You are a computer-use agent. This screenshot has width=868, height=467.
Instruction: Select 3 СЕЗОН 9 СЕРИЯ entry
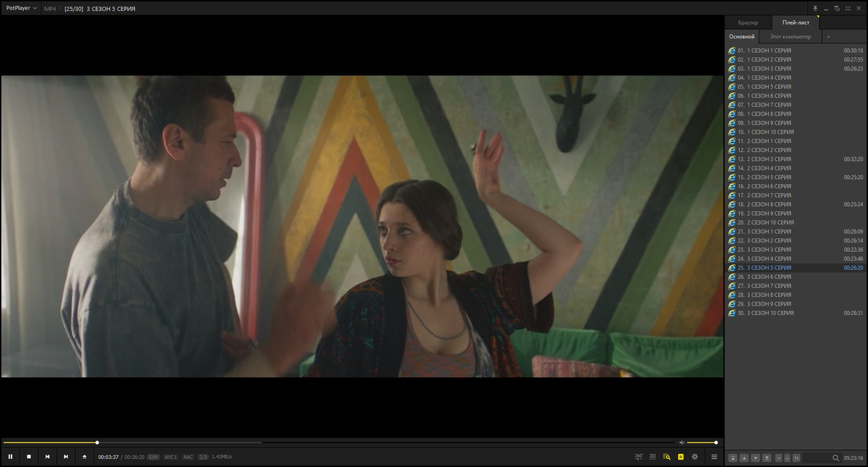[x=795, y=304]
